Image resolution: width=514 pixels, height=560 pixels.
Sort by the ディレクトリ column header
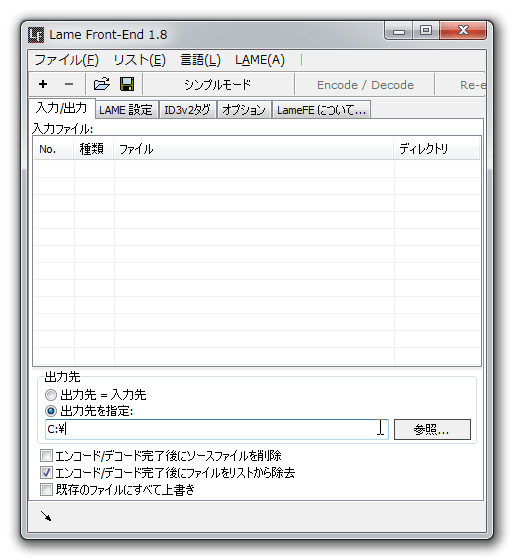pyautogui.click(x=436, y=149)
